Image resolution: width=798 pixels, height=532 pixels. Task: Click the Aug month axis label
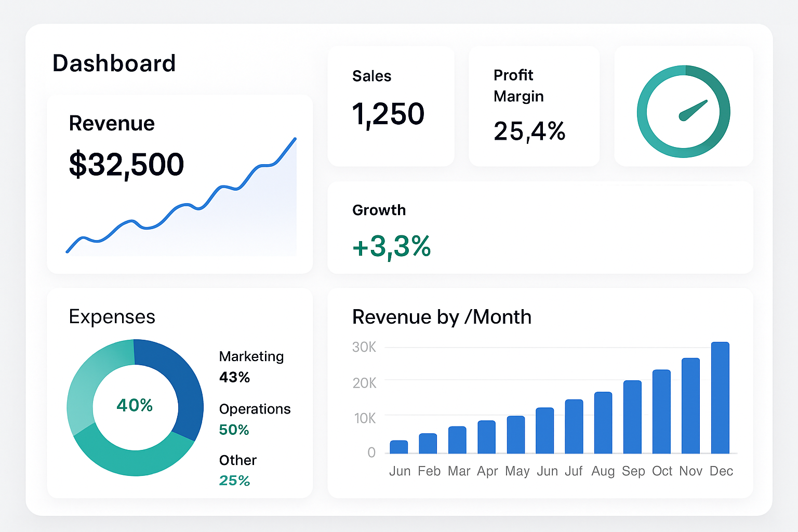[603, 471]
